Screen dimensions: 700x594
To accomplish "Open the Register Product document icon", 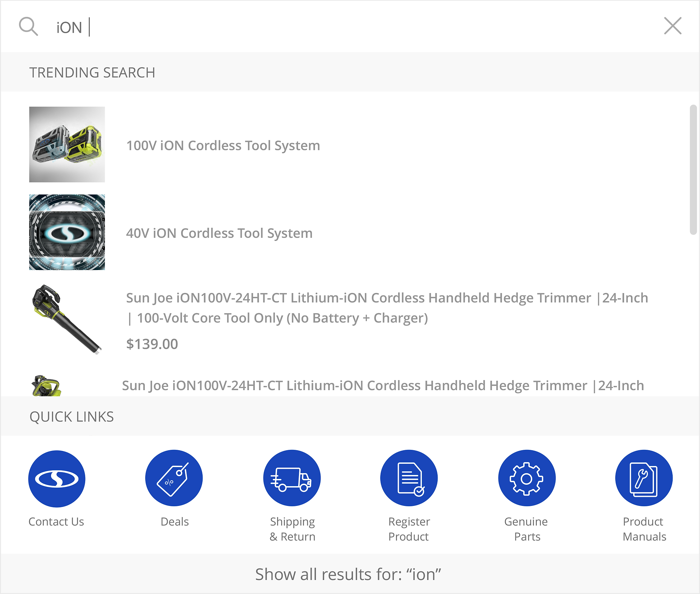I will click(x=409, y=478).
